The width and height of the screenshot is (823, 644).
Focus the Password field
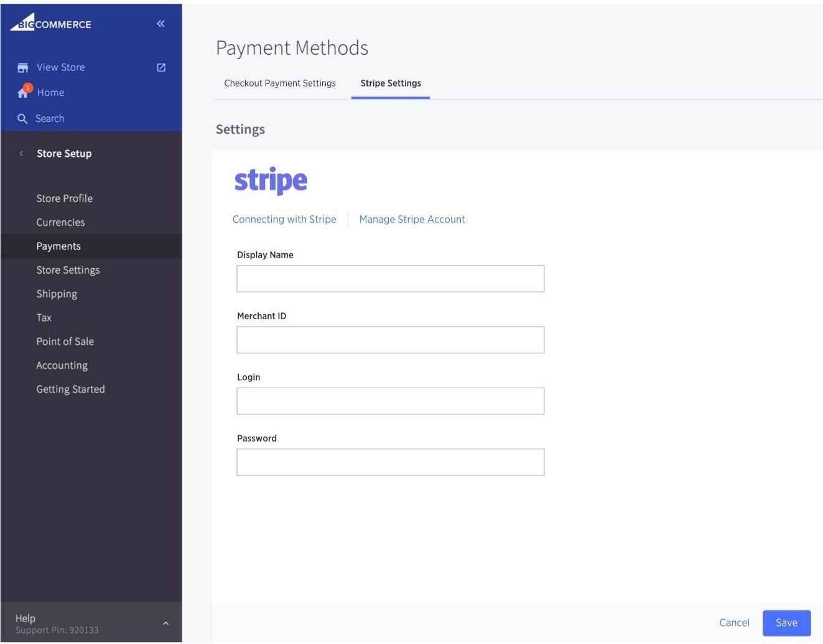390,462
